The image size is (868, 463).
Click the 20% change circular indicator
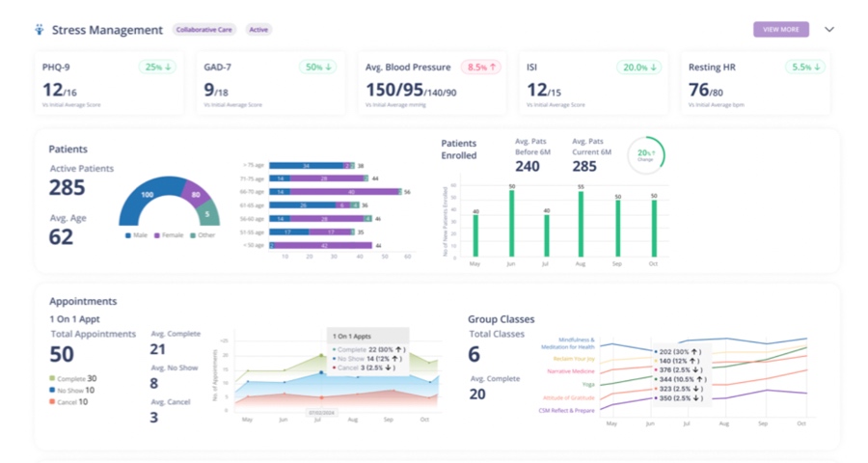[645, 153]
